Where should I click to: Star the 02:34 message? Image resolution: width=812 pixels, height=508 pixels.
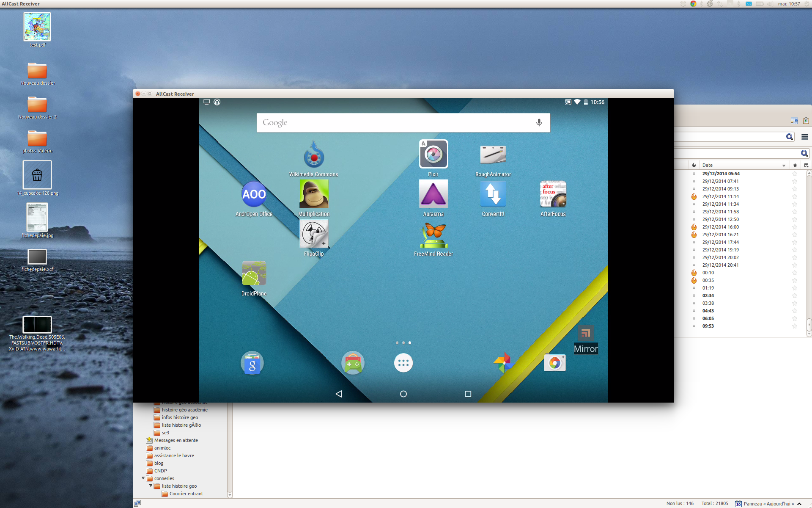(x=795, y=295)
